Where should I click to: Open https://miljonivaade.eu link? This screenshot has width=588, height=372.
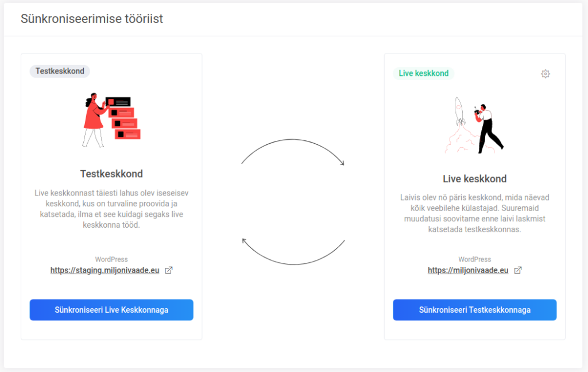468,270
